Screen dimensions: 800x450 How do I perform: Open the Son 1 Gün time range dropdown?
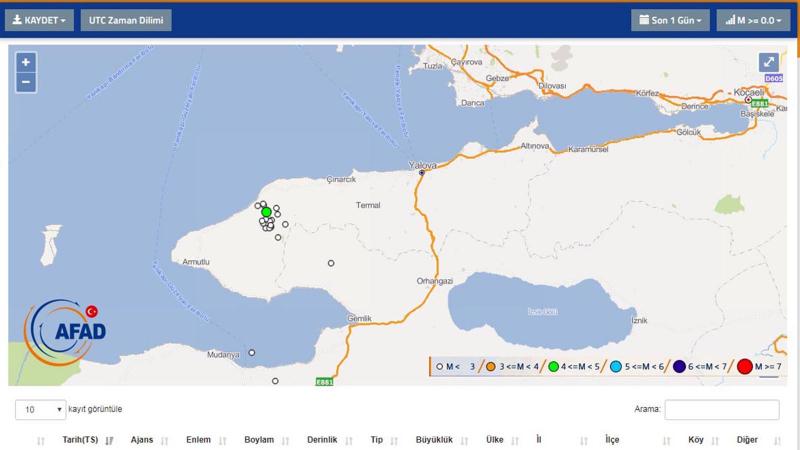coord(669,20)
